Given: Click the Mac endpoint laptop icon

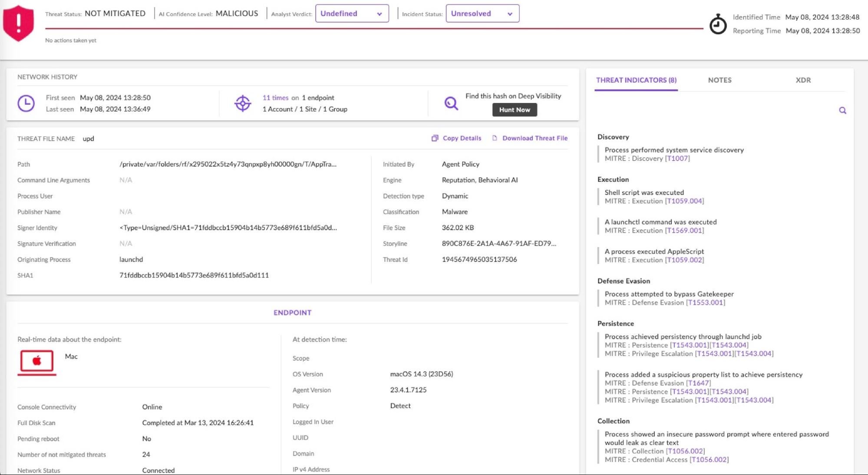Looking at the screenshot, I should 37,361.
